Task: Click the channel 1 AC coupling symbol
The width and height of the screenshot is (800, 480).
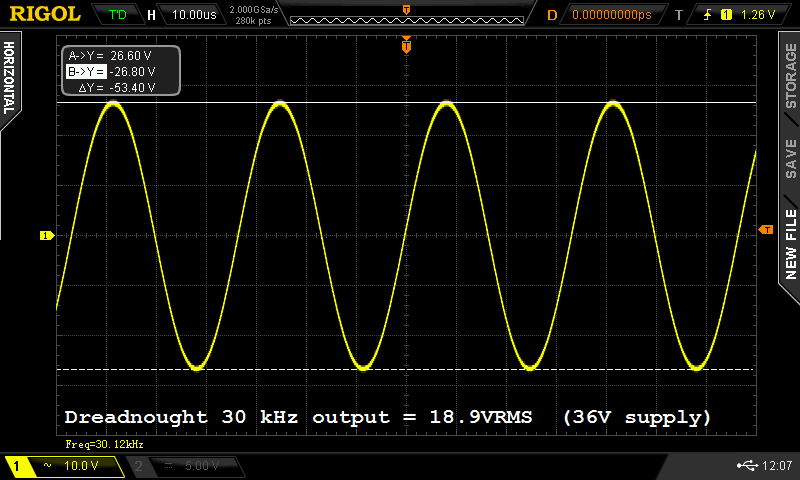Action: 47,465
